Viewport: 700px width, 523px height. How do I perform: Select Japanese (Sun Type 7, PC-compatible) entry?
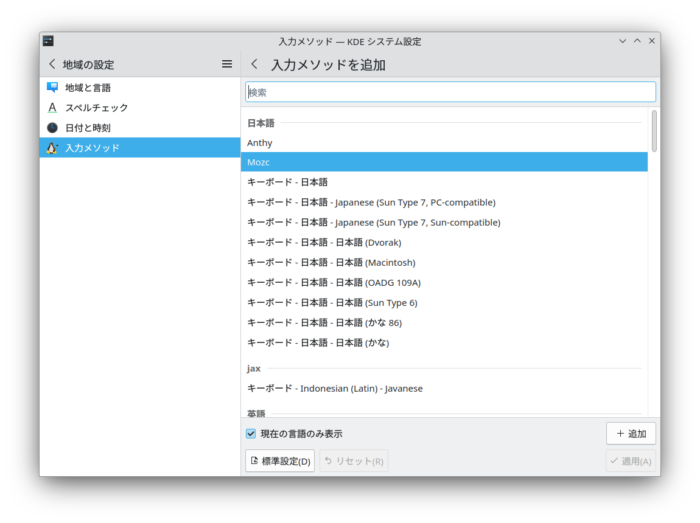coord(444,202)
